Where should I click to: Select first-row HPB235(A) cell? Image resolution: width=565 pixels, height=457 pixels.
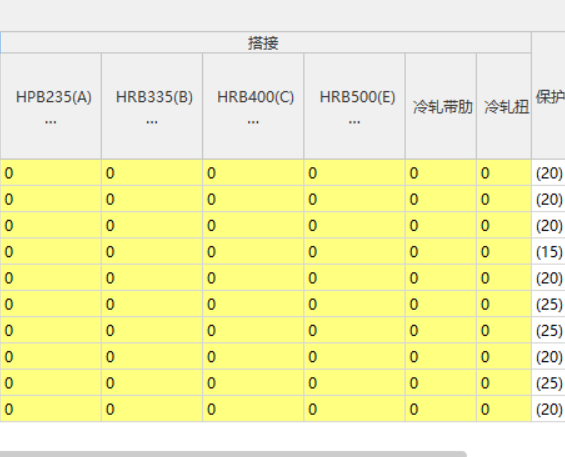[x=50, y=173]
